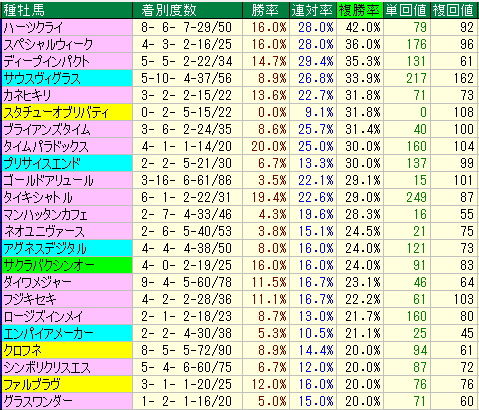Select the ネオユニヴァース sire name
479x410 pixels.
pos(44,231)
